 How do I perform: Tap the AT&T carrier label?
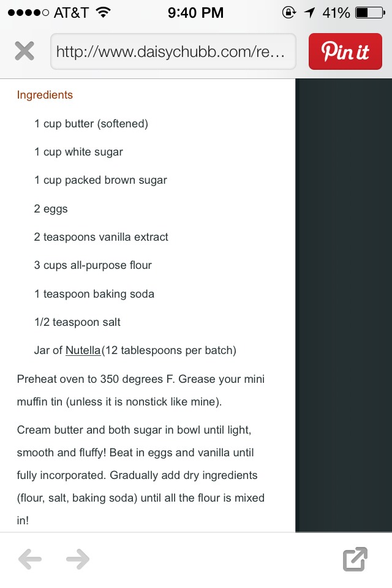(71, 13)
